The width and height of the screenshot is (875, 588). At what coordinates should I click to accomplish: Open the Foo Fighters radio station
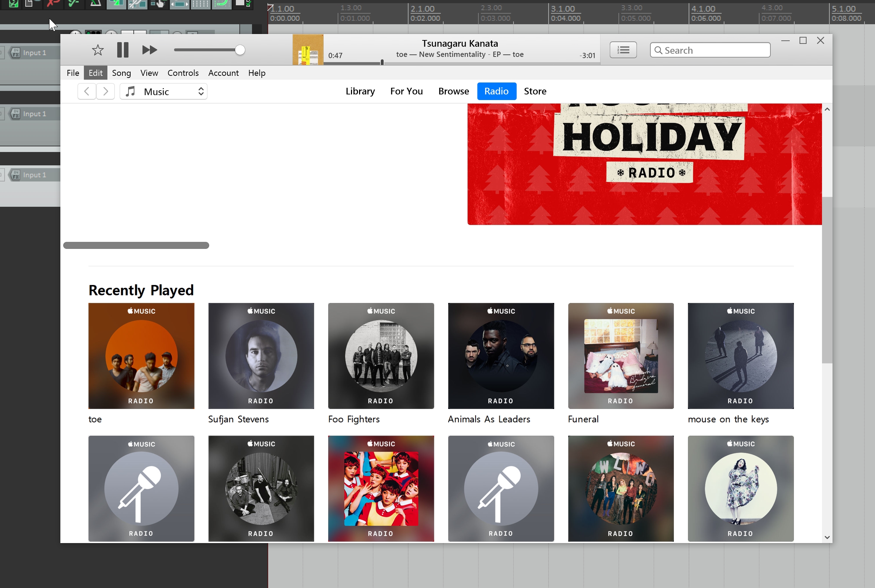click(380, 356)
